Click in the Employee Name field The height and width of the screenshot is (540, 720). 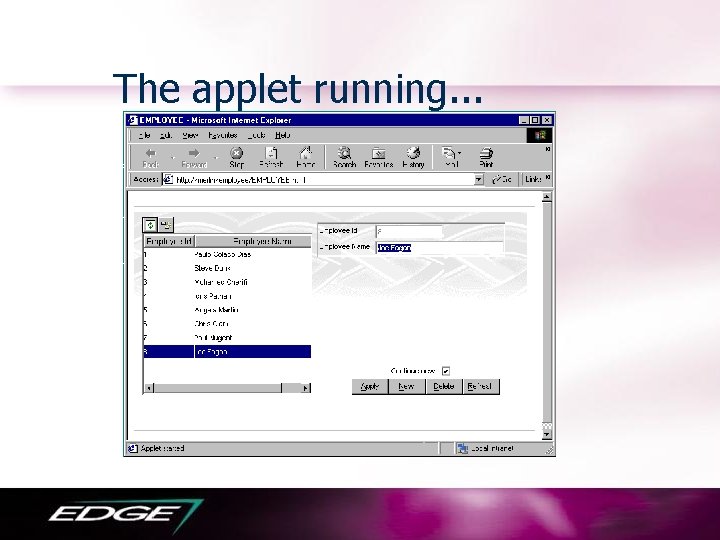[439, 248]
